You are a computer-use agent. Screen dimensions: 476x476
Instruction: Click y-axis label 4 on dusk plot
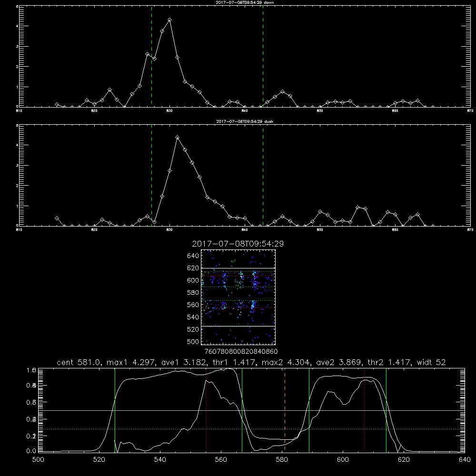pos(17,145)
